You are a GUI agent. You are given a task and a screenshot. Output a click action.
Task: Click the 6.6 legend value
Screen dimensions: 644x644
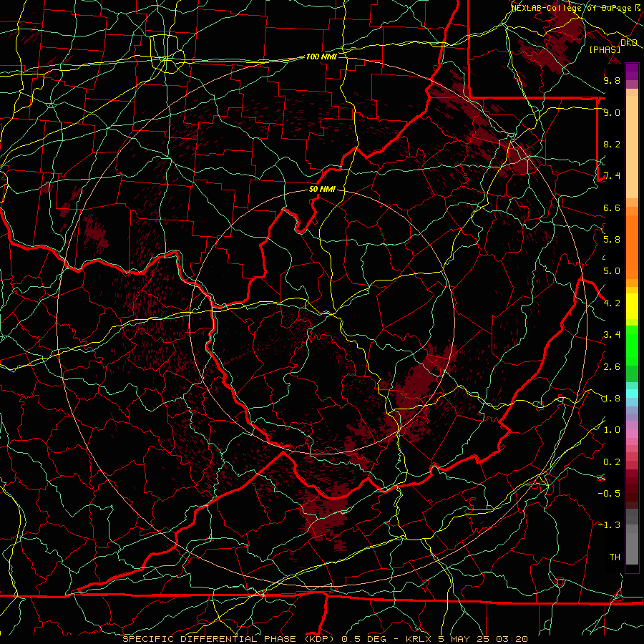click(612, 208)
